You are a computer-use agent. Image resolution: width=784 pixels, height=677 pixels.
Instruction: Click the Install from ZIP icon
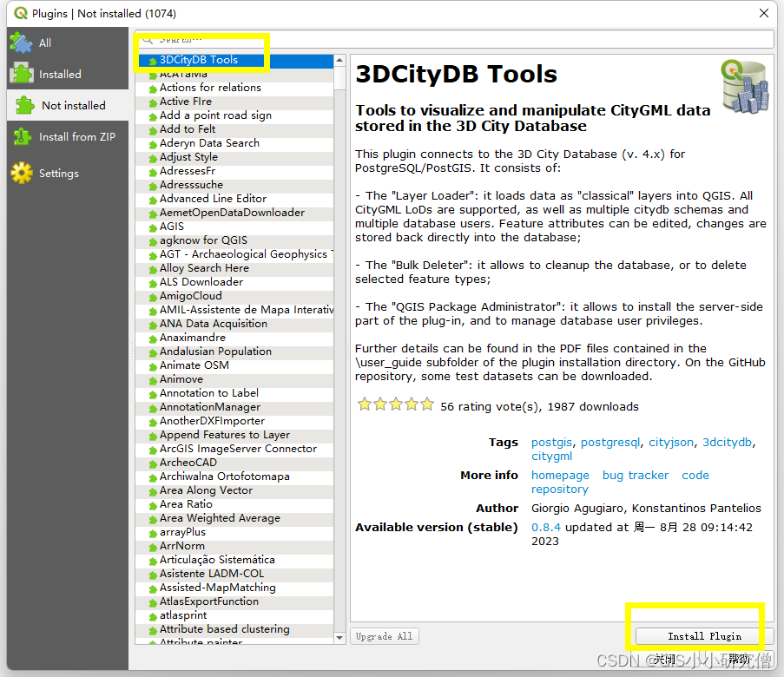point(21,136)
